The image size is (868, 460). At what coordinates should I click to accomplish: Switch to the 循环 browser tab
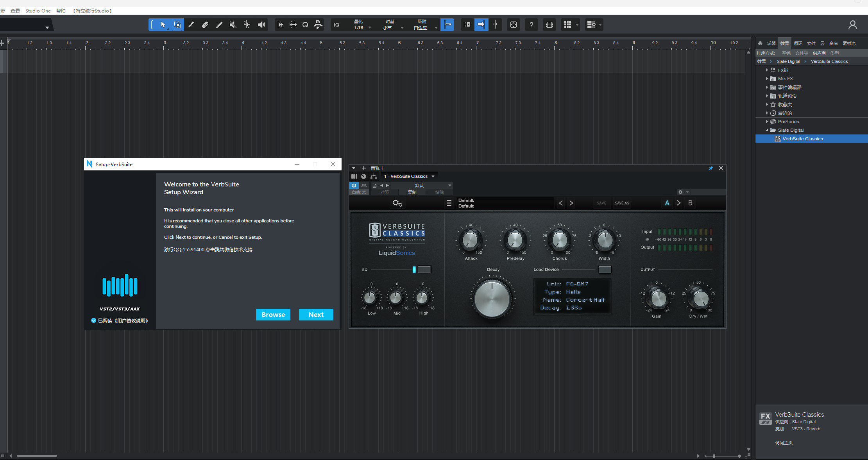pyautogui.click(x=798, y=43)
